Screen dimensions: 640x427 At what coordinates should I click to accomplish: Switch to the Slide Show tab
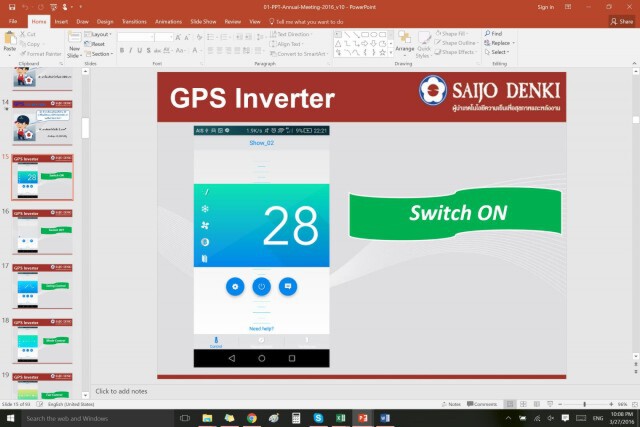203,22
